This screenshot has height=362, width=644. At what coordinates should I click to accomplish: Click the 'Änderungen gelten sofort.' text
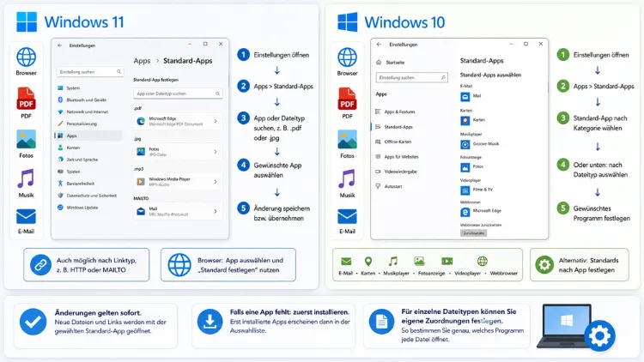(x=98, y=313)
